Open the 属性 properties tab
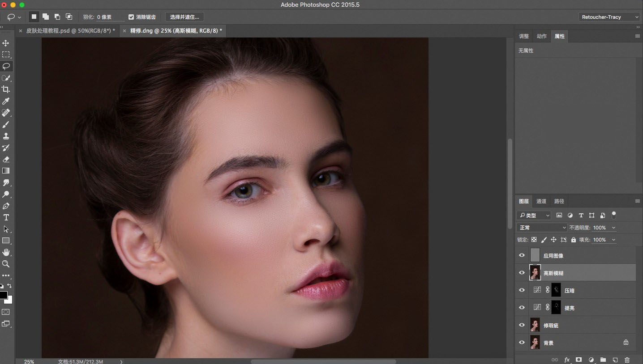643x364 pixels. [560, 36]
